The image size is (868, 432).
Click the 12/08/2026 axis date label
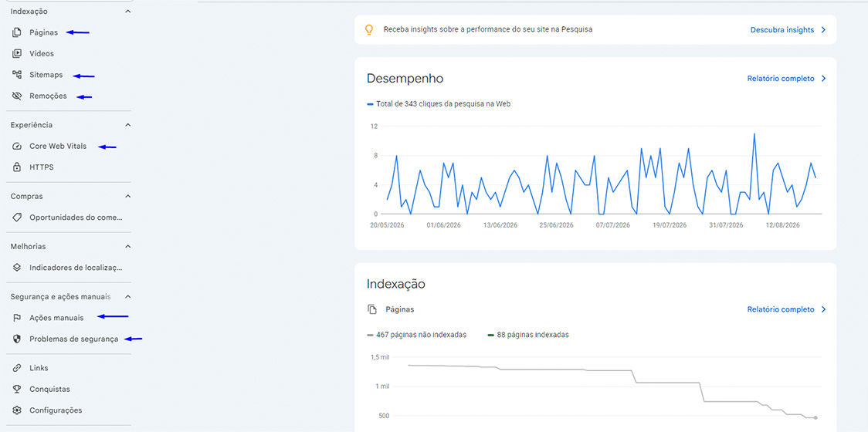782,226
